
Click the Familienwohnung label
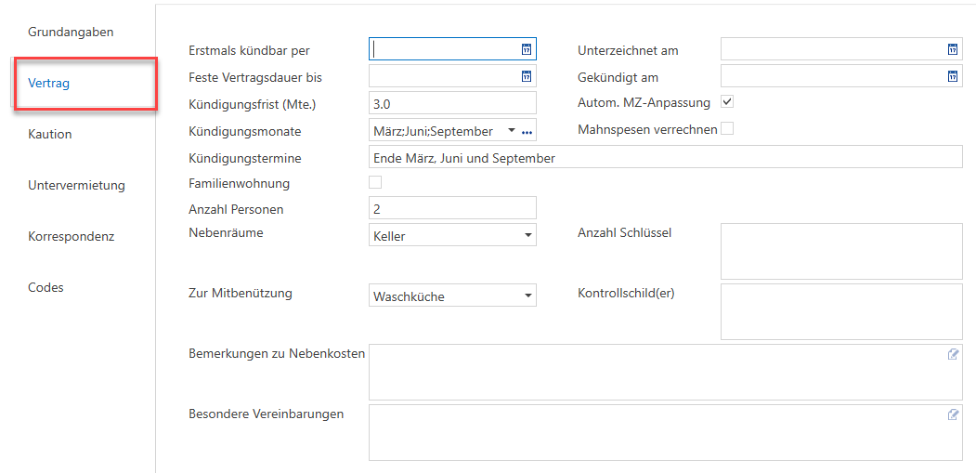tap(239, 184)
